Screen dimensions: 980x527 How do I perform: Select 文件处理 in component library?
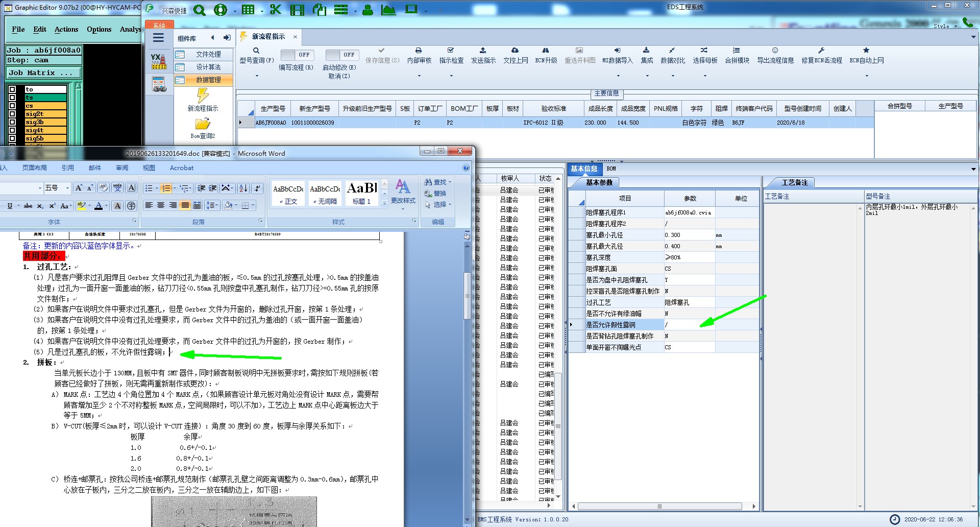click(203, 54)
